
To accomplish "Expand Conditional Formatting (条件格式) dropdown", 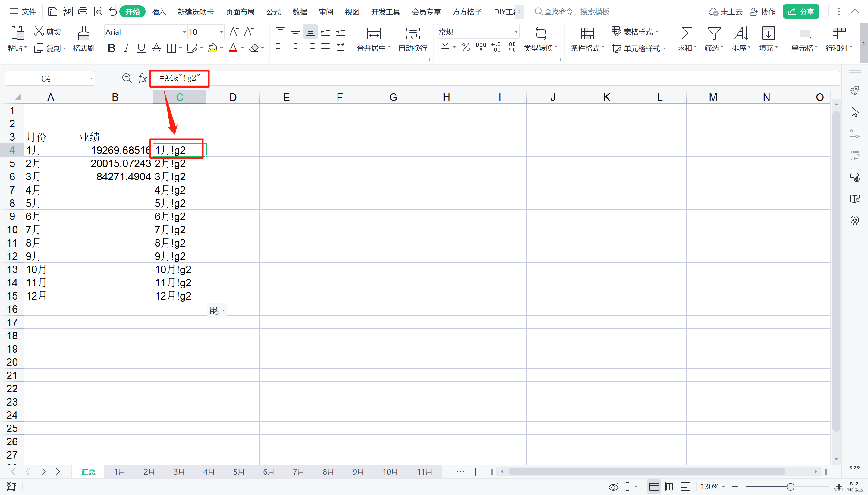I will [x=602, y=47].
